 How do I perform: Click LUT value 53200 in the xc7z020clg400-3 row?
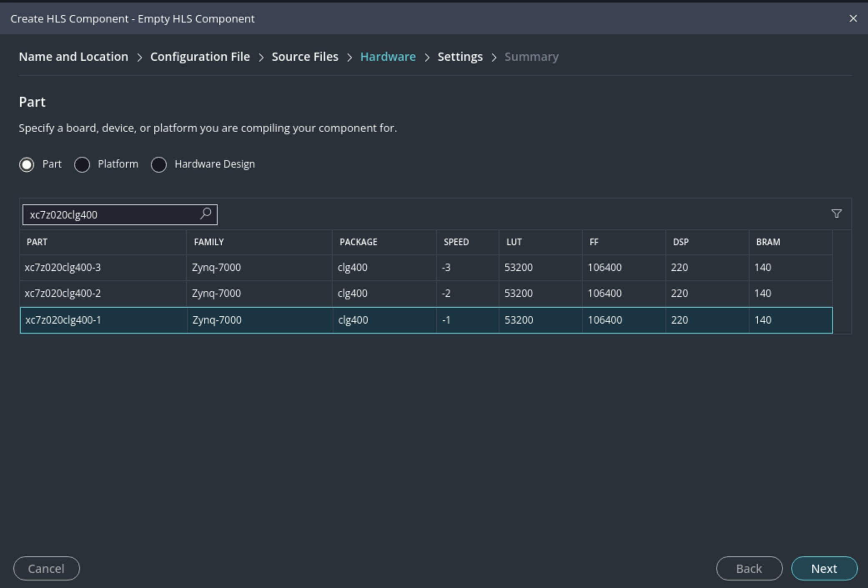tap(541, 268)
